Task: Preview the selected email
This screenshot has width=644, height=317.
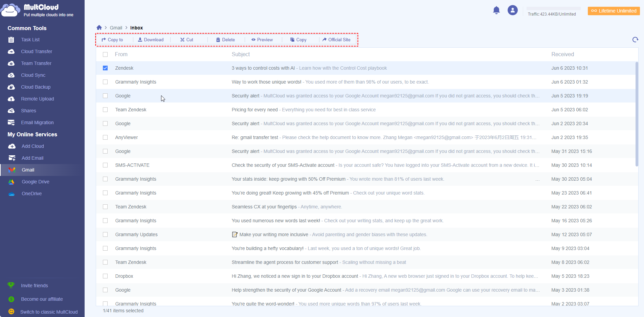Action: (262, 40)
